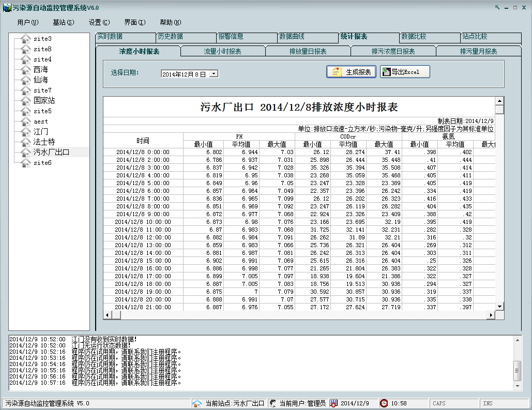Image resolution: width=532 pixels, height=410 pixels.
Task: Click the house icon next to 国家站
Action: pyautogui.click(x=26, y=101)
